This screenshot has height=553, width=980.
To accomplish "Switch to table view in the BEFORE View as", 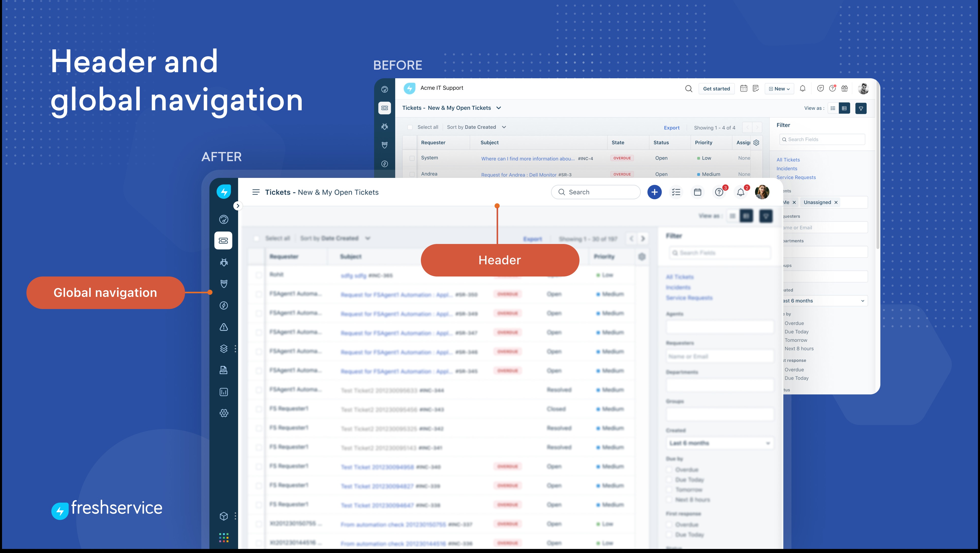I will [x=844, y=109].
